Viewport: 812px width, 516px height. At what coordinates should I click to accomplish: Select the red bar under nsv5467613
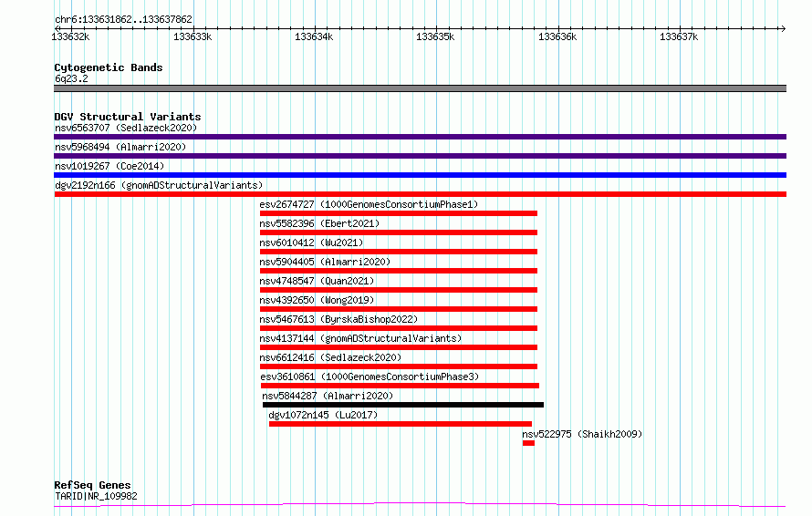coord(398,328)
